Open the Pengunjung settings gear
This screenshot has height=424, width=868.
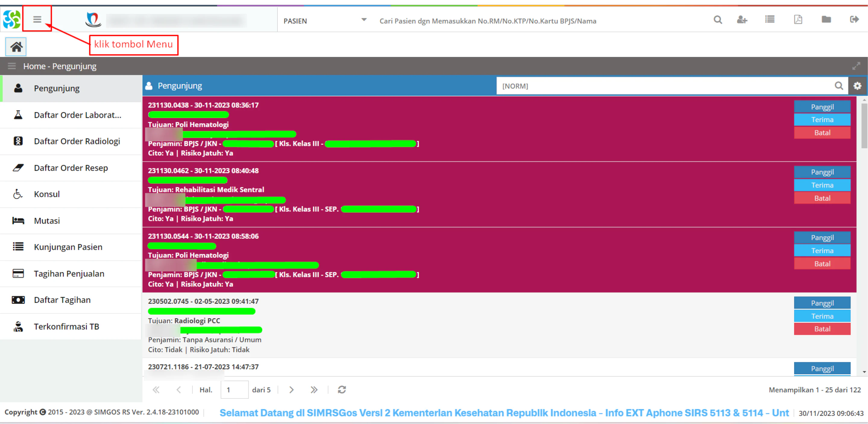click(x=857, y=86)
